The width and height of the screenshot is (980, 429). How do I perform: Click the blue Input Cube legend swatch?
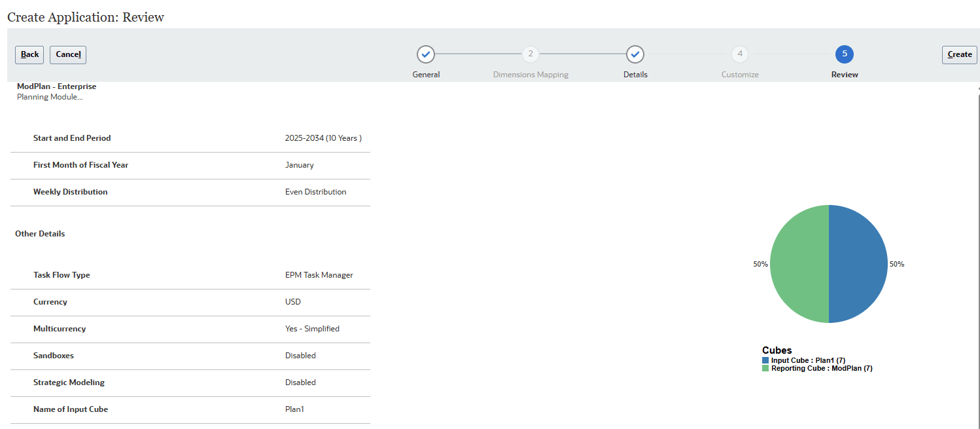click(765, 360)
